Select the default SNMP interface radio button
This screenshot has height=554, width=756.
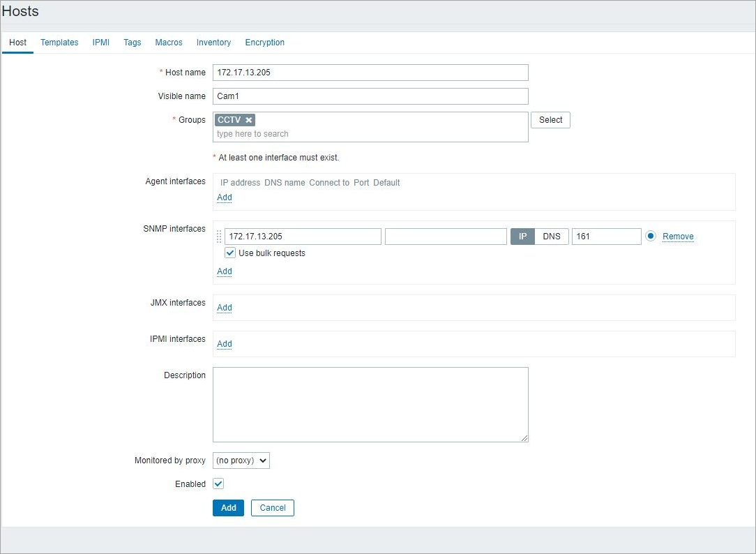click(651, 237)
